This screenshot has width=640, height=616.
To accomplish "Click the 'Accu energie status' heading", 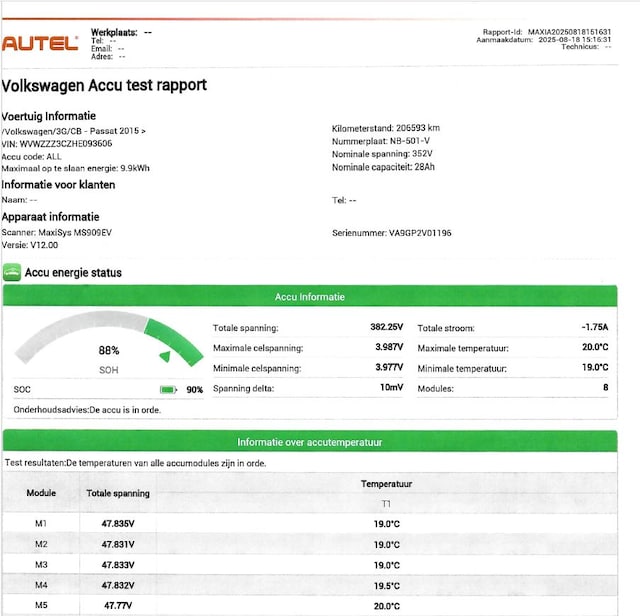I will pyautogui.click(x=73, y=273).
